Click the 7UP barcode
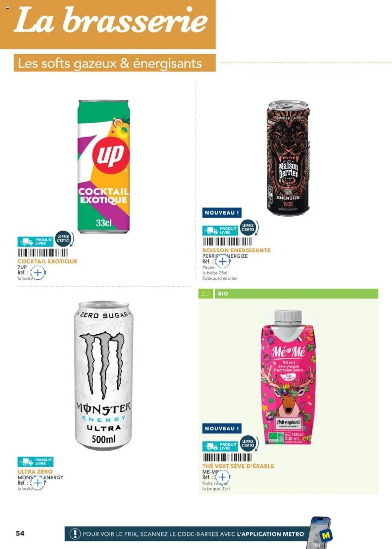 43,253
